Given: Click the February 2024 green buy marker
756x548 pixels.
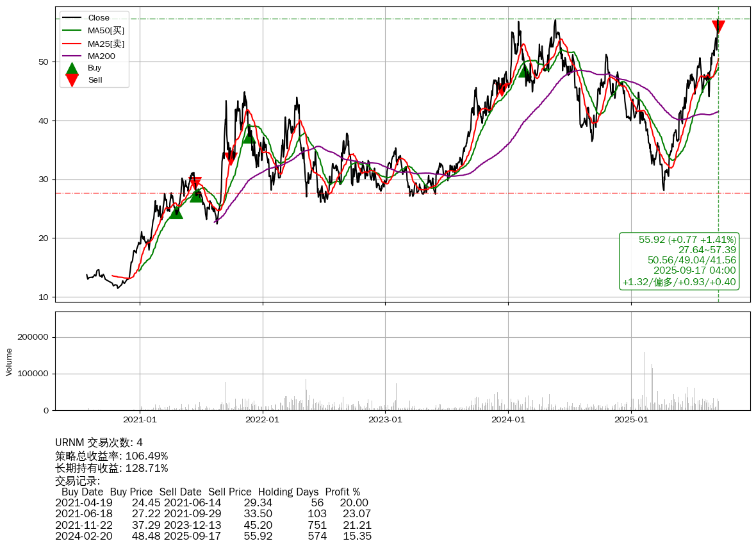Looking at the screenshot, I should click(525, 71).
